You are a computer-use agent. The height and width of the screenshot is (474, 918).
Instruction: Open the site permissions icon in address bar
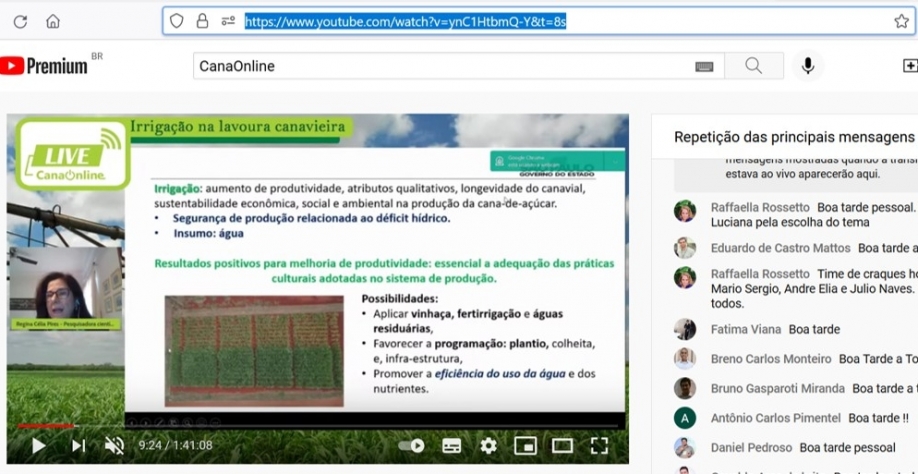pos(228,21)
